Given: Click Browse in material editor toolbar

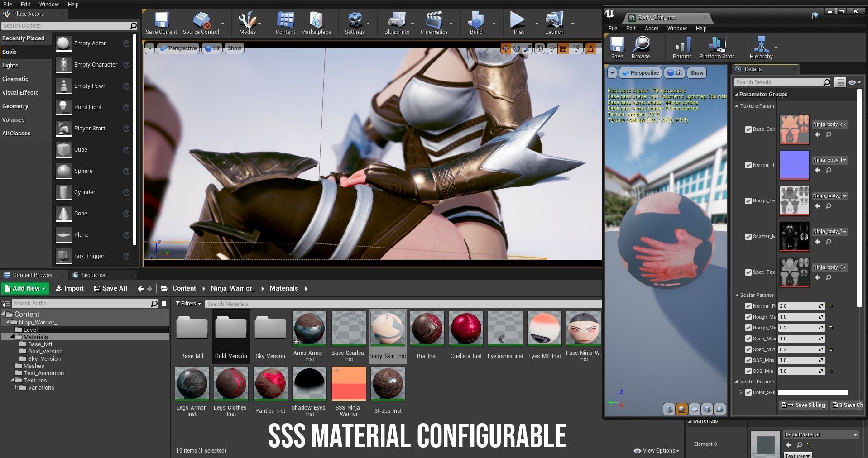Looking at the screenshot, I should pyautogui.click(x=641, y=48).
